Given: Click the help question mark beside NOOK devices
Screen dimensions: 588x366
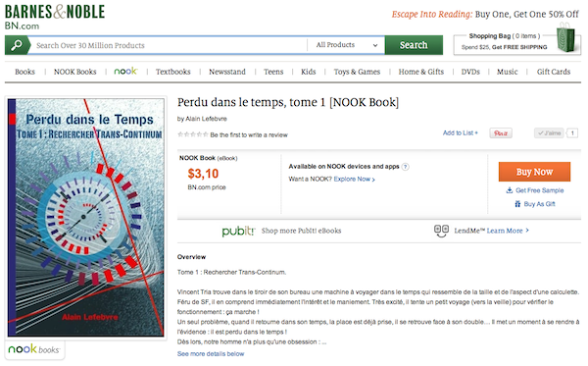Looking at the screenshot, I should coord(406,167).
